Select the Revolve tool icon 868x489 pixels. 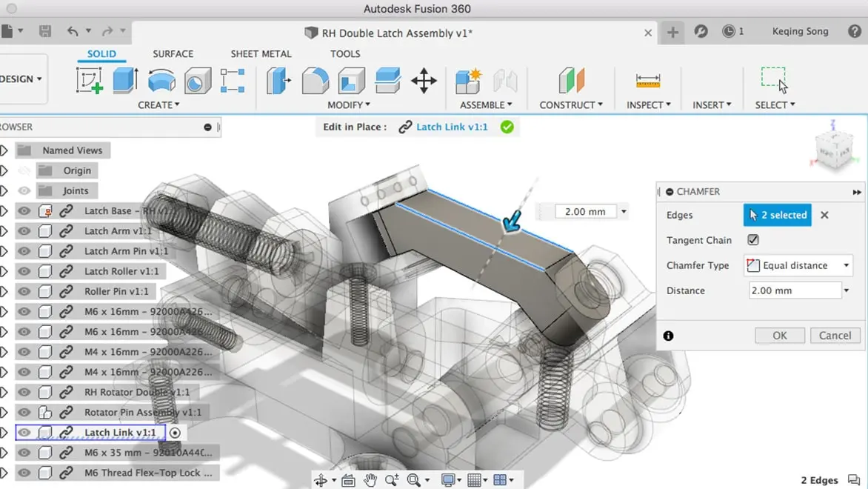coord(161,80)
